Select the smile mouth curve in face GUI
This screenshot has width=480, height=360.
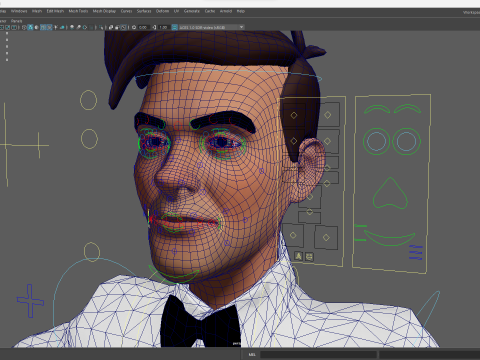point(389,238)
